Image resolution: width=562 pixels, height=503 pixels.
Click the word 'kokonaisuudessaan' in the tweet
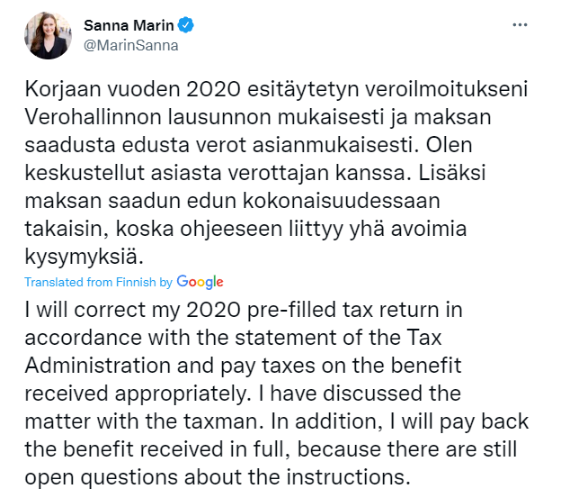(x=341, y=200)
